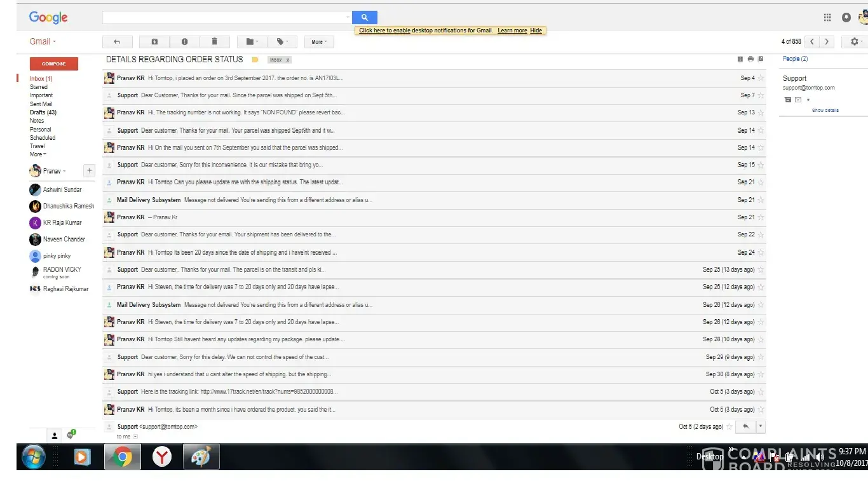Star the Sep 4 message from Pranav KR
The image size is (868, 488).
click(x=761, y=78)
